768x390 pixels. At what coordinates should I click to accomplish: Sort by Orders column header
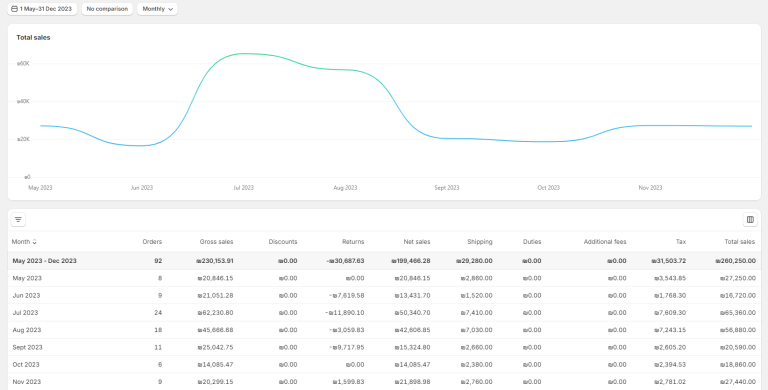click(152, 242)
